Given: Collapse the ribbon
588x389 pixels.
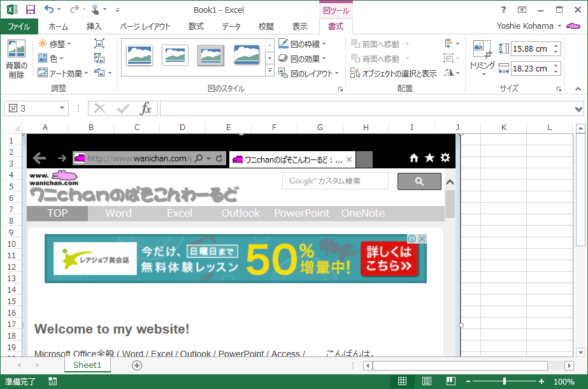Looking at the screenshot, I should 578,89.
